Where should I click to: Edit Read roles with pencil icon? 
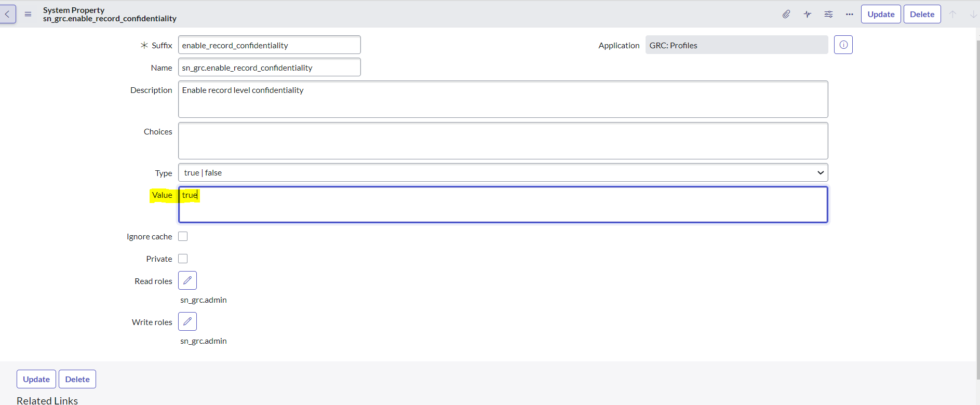[x=187, y=280]
